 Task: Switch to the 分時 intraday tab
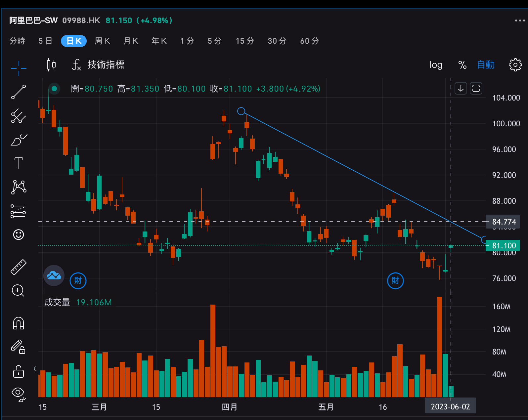tap(17, 41)
